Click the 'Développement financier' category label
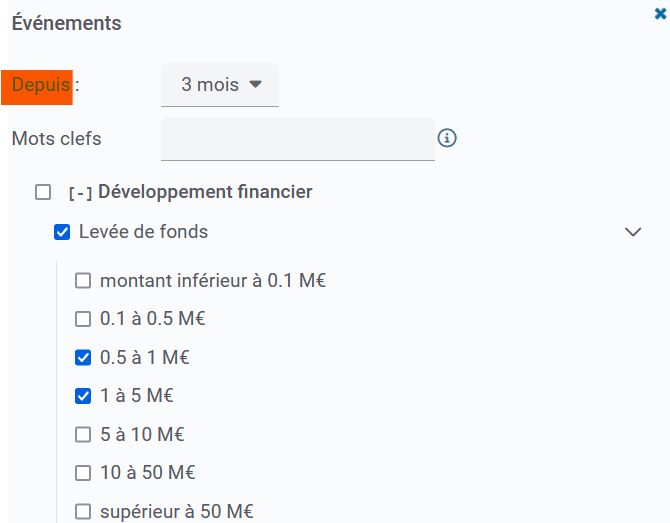Viewport: 670px width, 523px height. pos(205,192)
